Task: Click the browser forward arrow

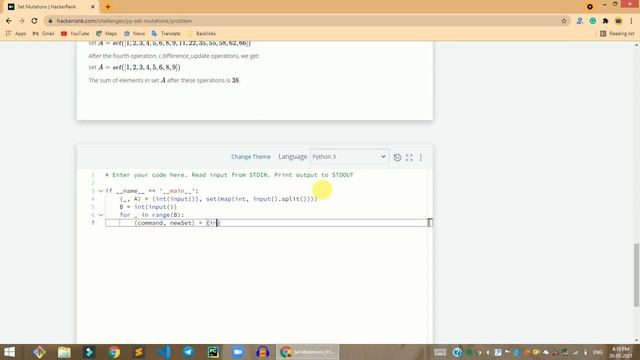Action: click(x=22, y=21)
